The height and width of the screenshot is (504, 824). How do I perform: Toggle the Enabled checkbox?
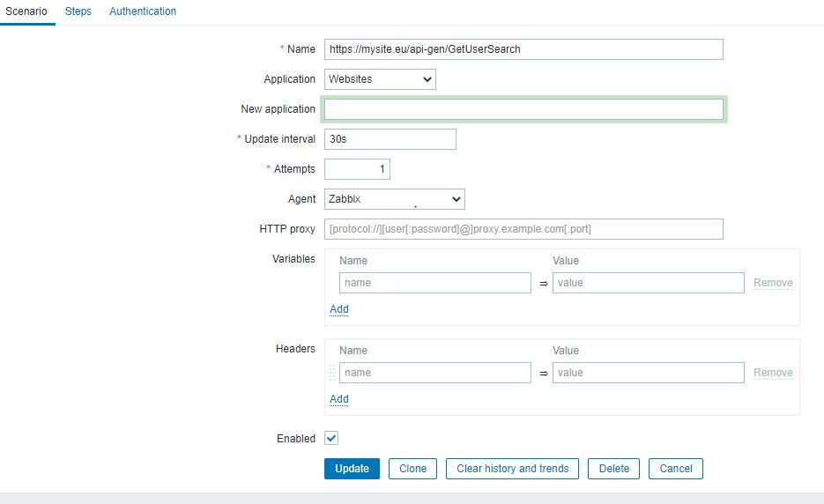(x=331, y=438)
